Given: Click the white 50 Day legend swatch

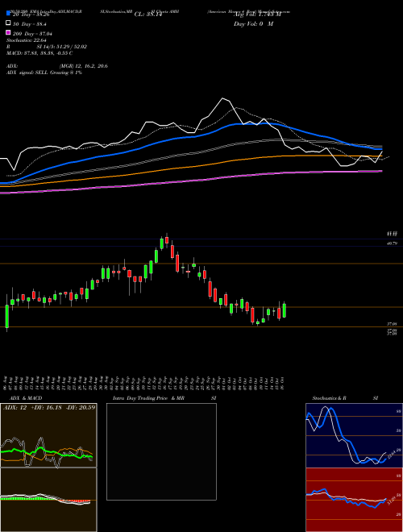Looking at the screenshot, I should point(8,23).
